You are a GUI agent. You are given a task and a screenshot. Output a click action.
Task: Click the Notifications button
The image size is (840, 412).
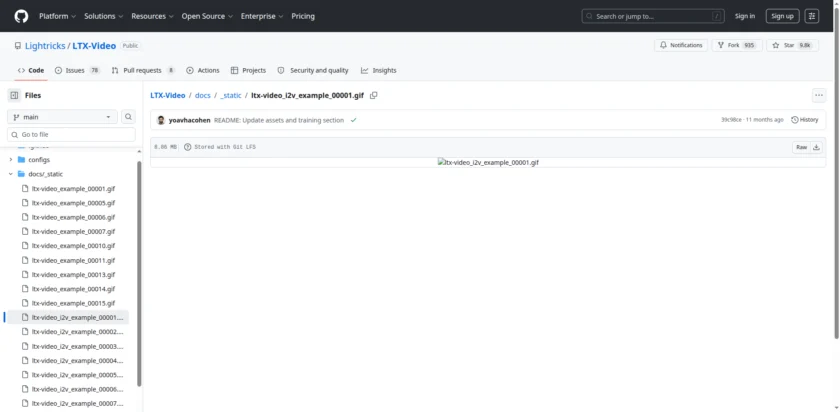[681, 46]
